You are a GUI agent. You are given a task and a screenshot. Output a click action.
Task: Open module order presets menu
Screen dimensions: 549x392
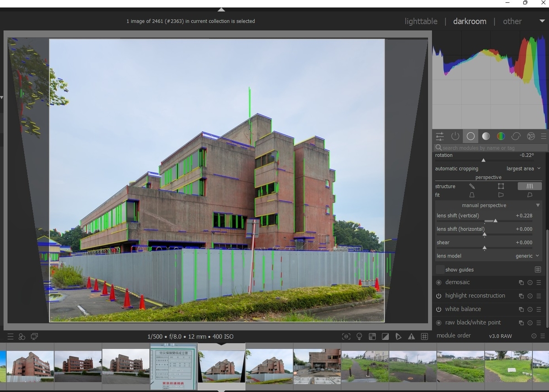click(542, 336)
